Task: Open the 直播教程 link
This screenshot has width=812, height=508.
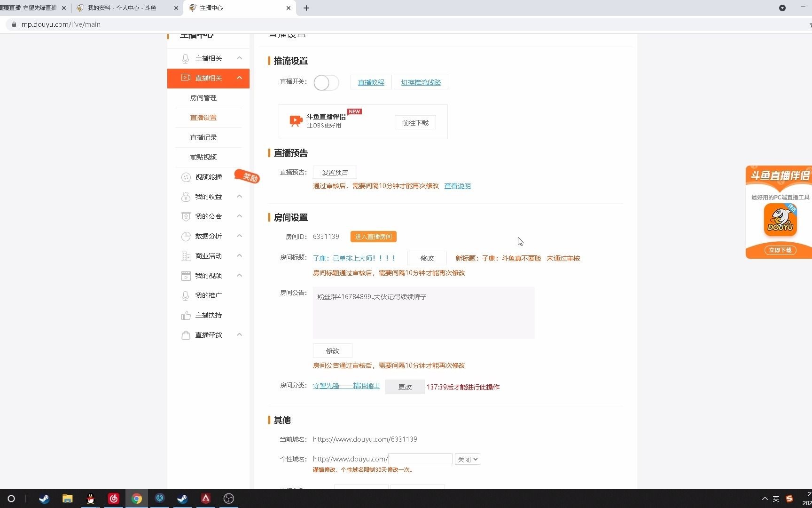Action: 371,82
